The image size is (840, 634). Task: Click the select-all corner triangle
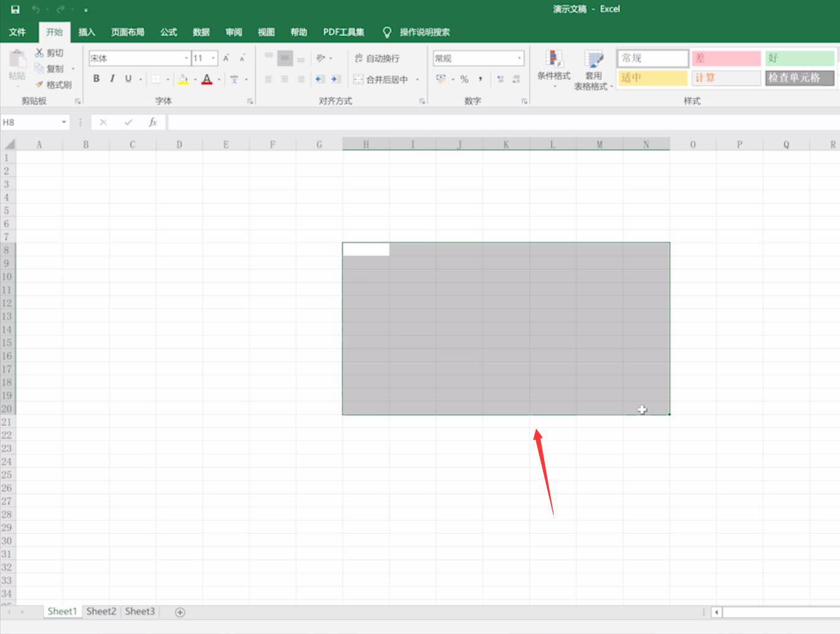(9, 144)
